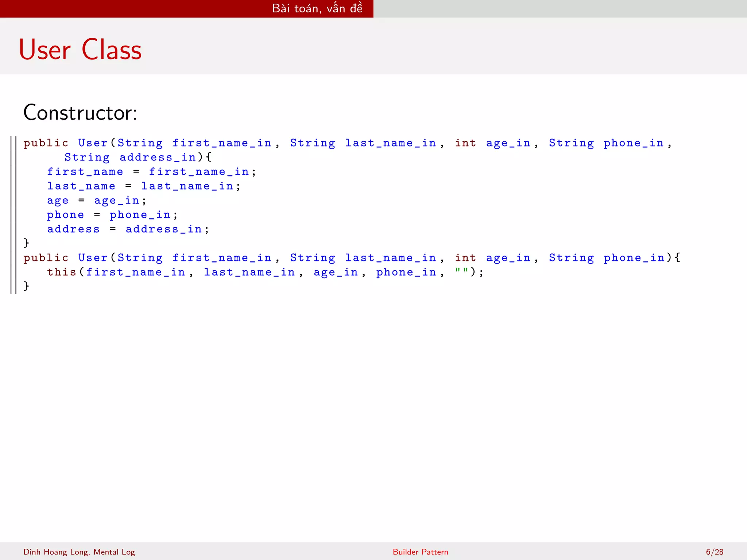The width and height of the screenshot is (747, 560).
Task: Click the 'User Class' slide title
Action: tap(80, 50)
